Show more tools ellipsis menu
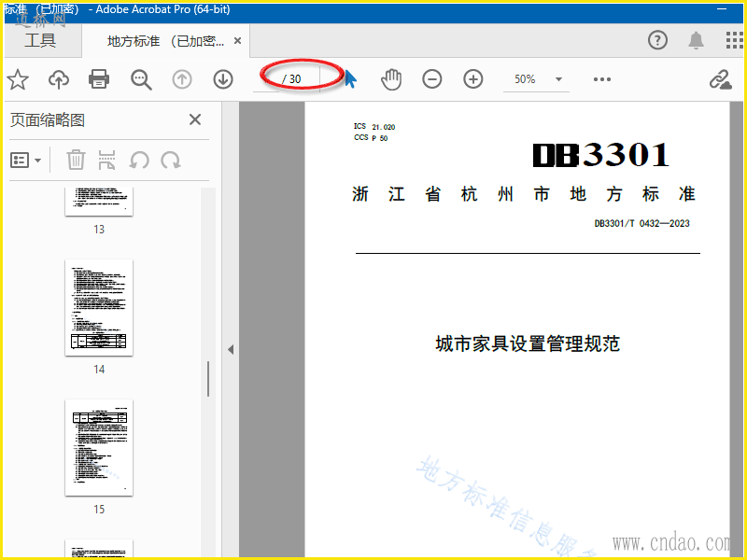The width and height of the screenshot is (747, 560). 602,79
